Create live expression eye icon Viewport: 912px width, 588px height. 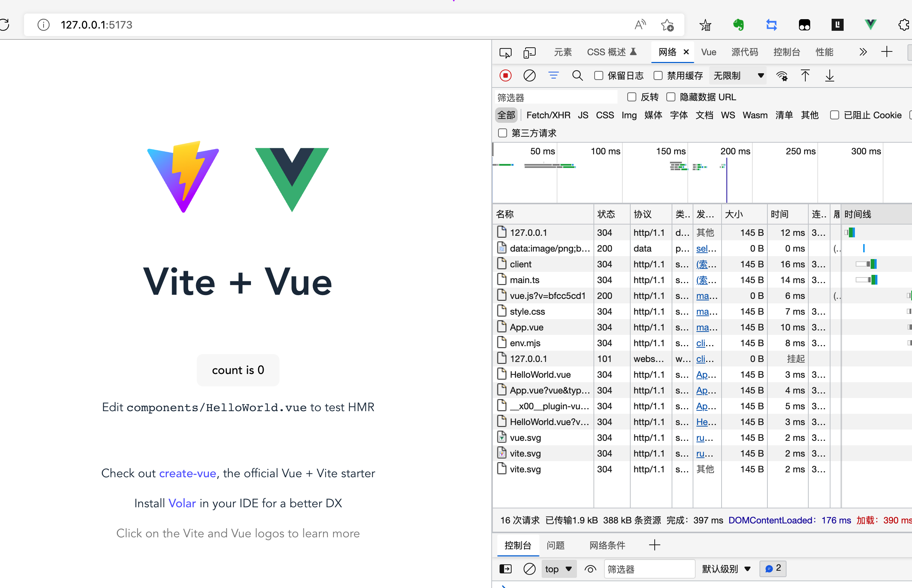590,569
